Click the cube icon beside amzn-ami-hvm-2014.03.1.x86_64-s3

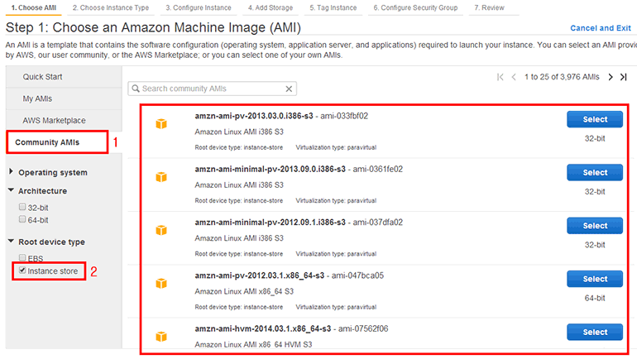[x=162, y=336]
